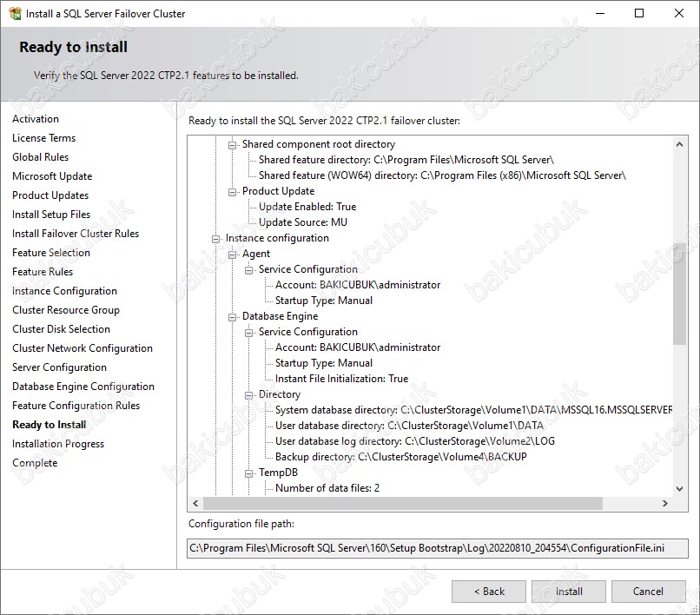
Task: Select the Microsoft Update step
Action: point(52,176)
